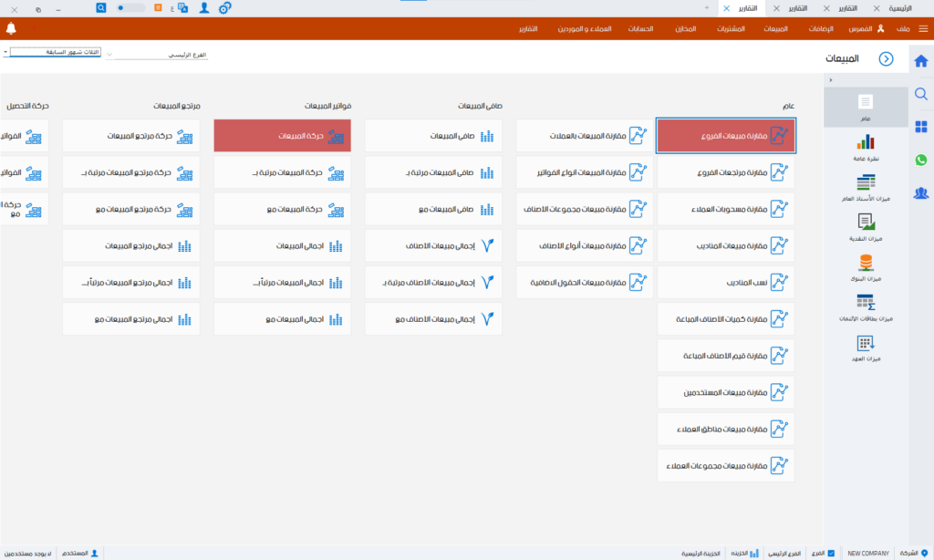Click the contacts group icon in the sidebar
The image size is (934, 560).
click(x=921, y=193)
